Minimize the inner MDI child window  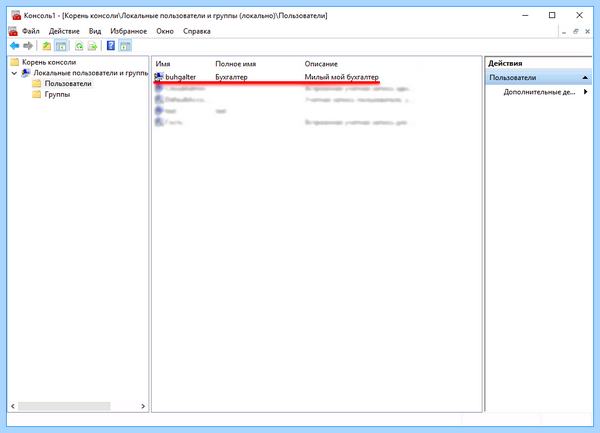(564, 32)
